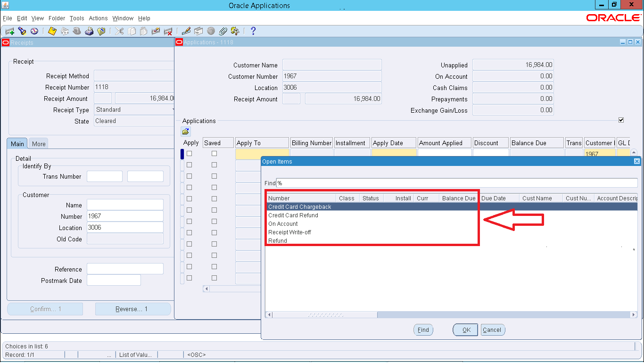The width and height of the screenshot is (644, 363).
Task: Click the Folder Tools toolbar icon
Action: 235,31
